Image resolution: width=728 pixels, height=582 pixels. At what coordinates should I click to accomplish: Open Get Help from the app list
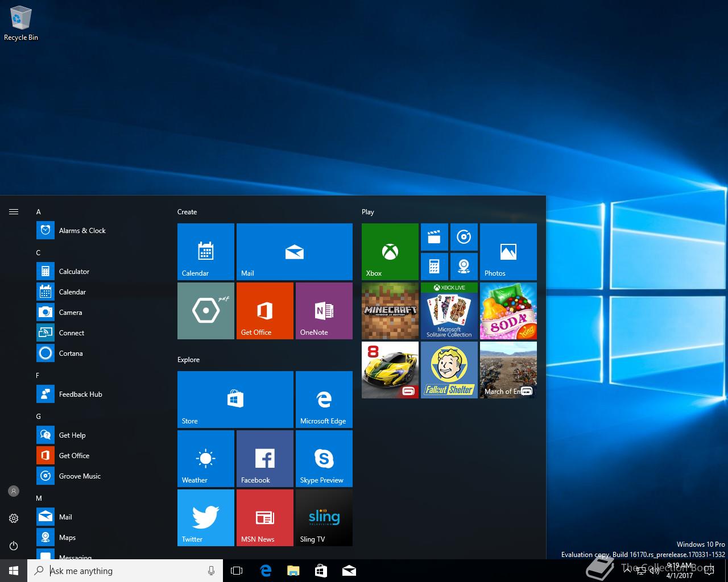point(100,435)
